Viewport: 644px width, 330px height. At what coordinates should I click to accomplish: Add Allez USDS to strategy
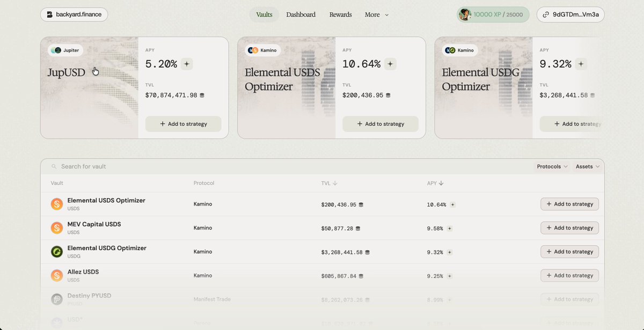[x=569, y=275]
